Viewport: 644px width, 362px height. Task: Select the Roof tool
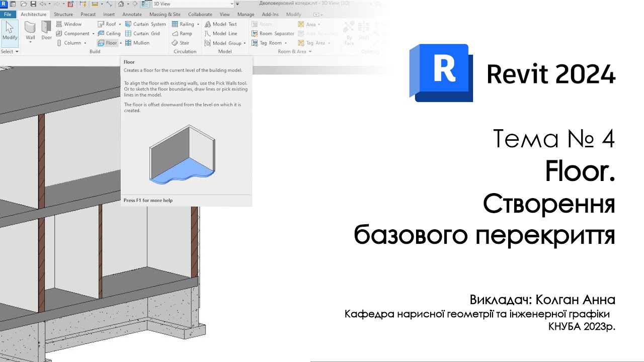107,24
